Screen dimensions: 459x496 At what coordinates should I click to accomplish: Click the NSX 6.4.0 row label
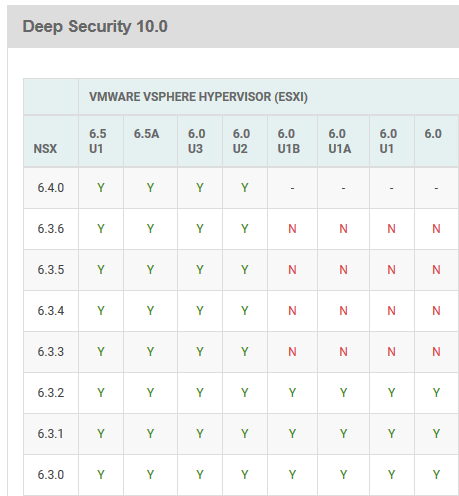(x=51, y=188)
